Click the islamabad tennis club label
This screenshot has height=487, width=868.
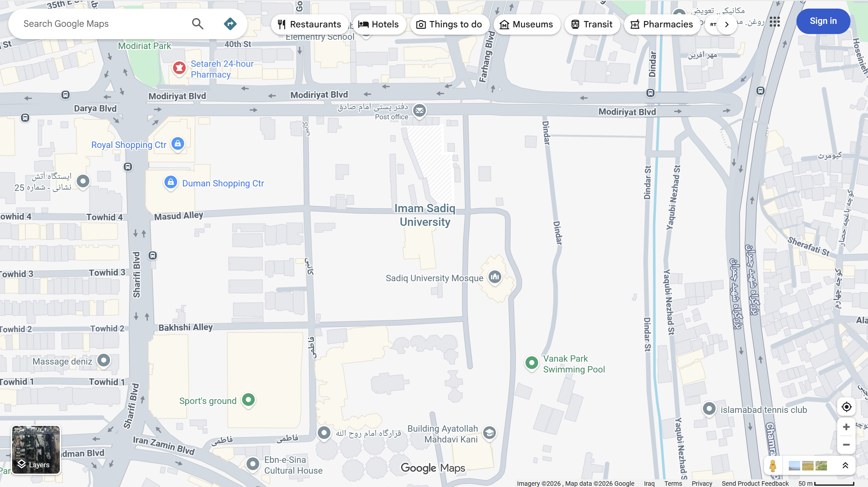[x=764, y=410]
